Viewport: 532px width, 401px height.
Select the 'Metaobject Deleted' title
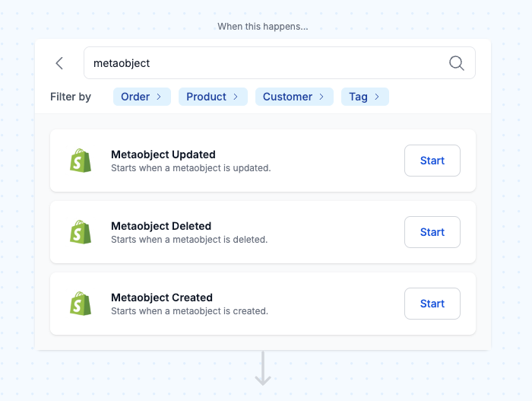[161, 226]
